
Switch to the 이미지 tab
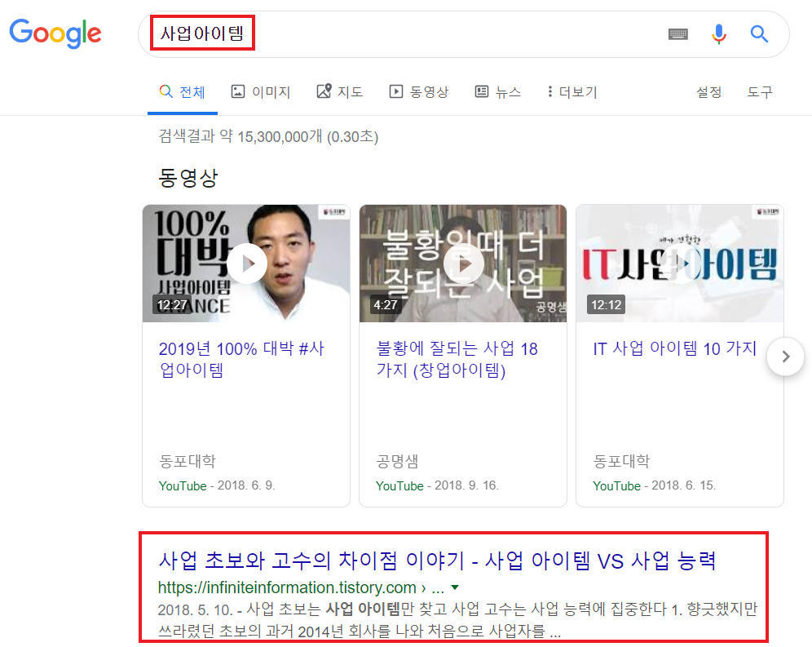point(261,91)
